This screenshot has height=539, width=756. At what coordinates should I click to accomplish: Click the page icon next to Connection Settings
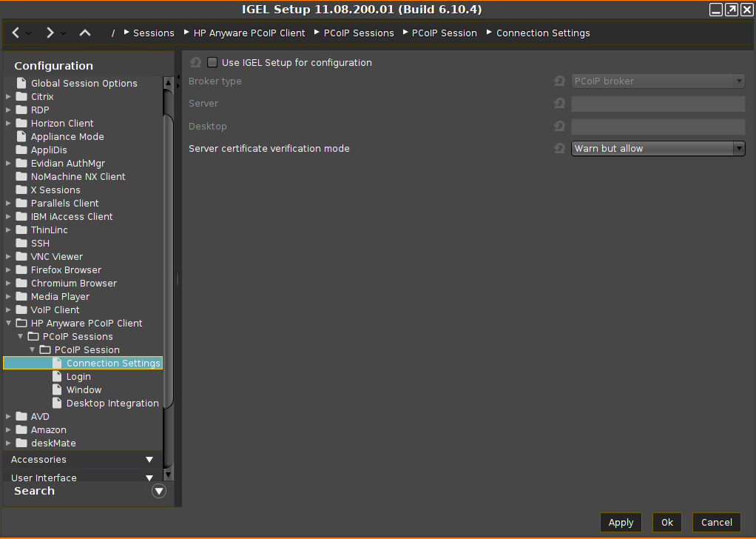55,363
